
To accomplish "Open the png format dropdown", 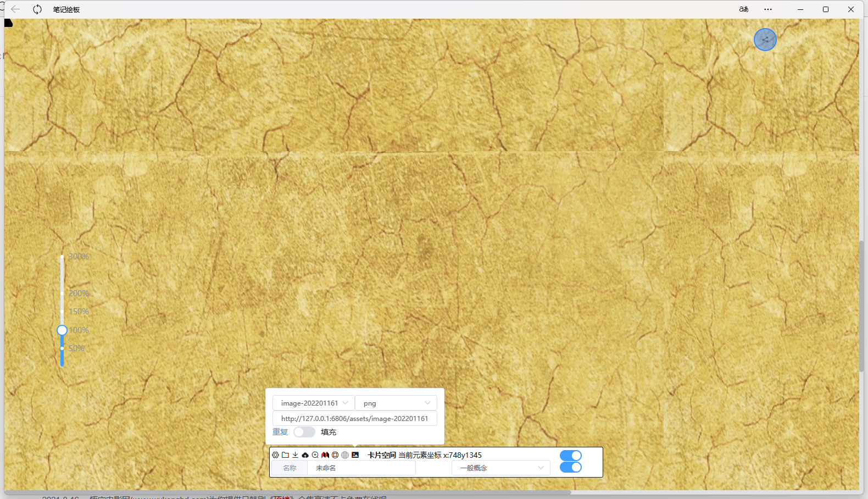I will (396, 403).
